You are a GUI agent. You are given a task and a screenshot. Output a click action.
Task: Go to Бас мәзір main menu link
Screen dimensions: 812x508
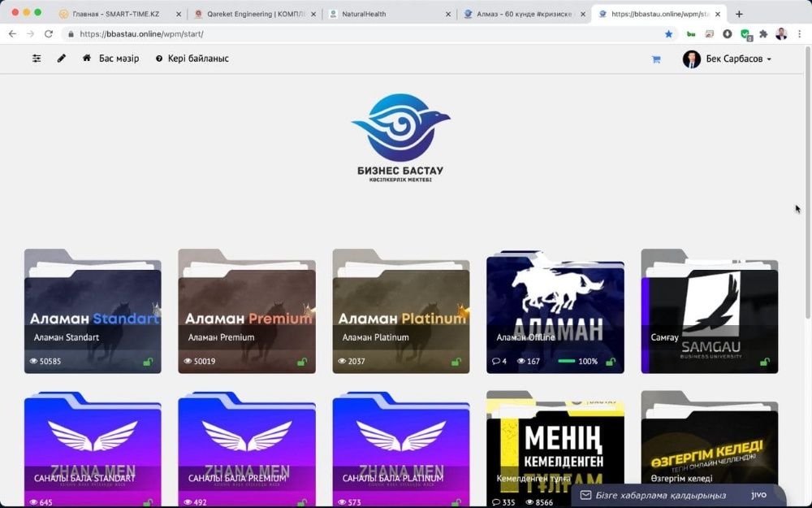[119, 59]
